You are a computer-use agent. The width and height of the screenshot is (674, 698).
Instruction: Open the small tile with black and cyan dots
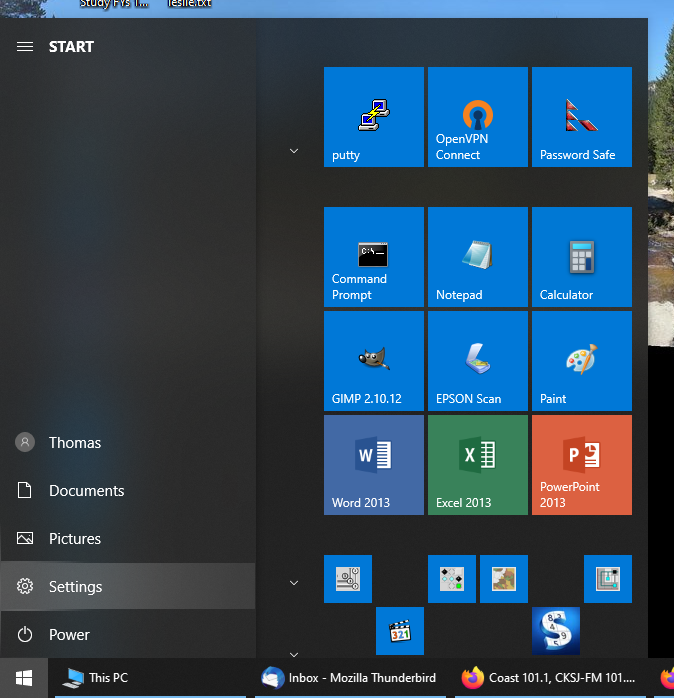tap(452, 579)
